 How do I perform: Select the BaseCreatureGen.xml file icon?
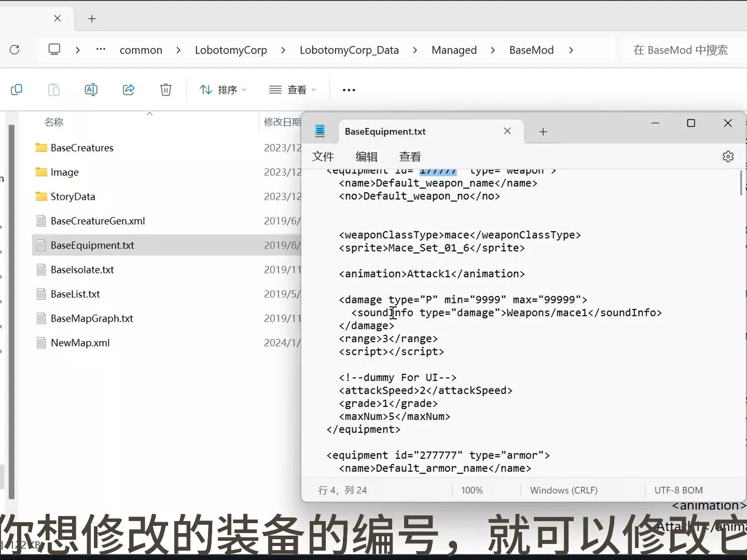click(x=41, y=221)
